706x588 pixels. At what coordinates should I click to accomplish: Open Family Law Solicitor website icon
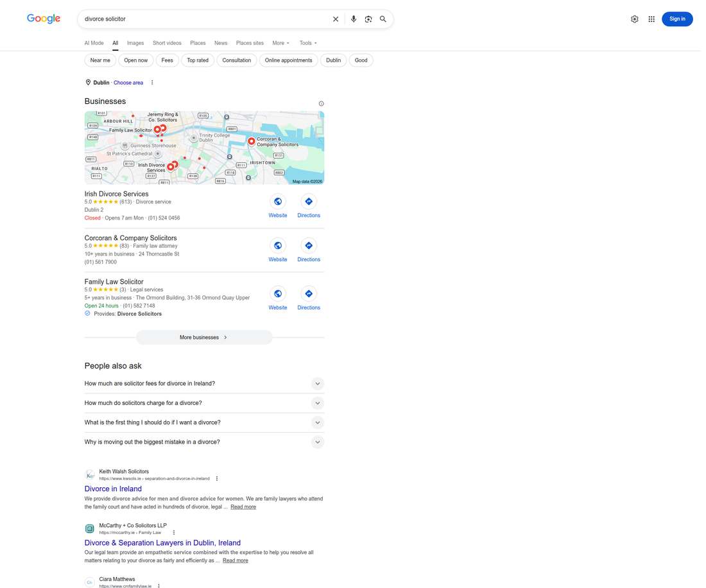click(278, 293)
